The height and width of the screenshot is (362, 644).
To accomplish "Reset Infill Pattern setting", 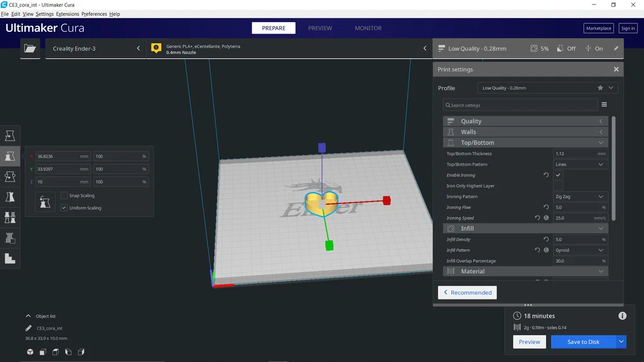I will coord(537,250).
